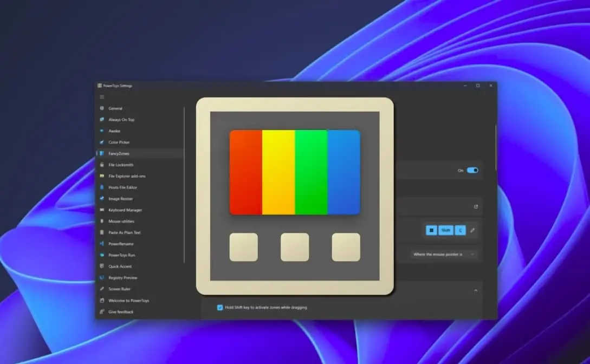Viewport: 590px width, 364px height.
Task: Collapse the section with the chevron-up arrow
Action: pos(476,291)
